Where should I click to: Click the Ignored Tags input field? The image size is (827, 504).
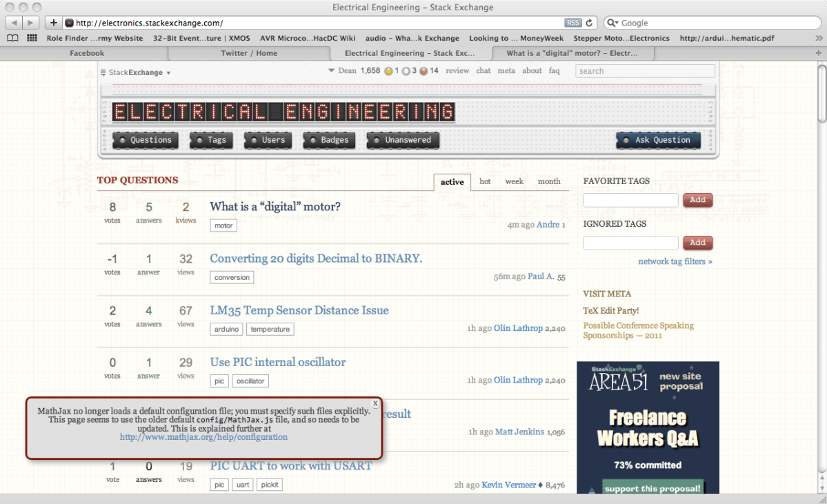[631, 243]
